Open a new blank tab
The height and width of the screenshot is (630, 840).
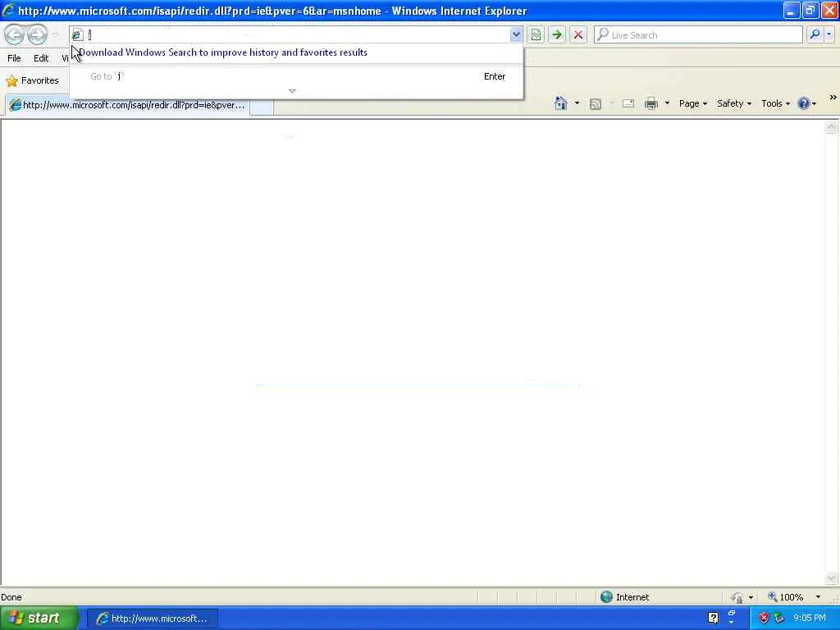click(x=262, y=106)
